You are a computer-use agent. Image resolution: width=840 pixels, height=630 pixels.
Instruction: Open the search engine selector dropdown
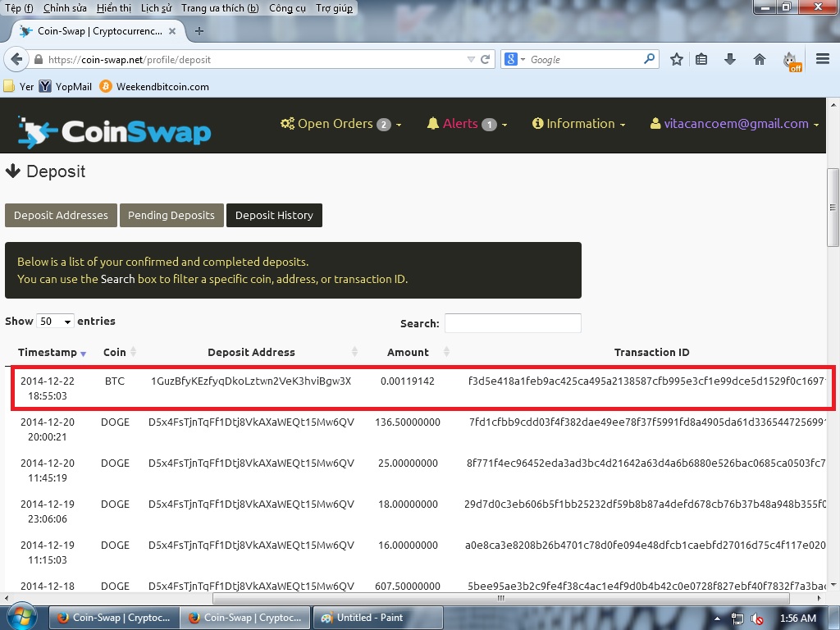pos(515,59)
